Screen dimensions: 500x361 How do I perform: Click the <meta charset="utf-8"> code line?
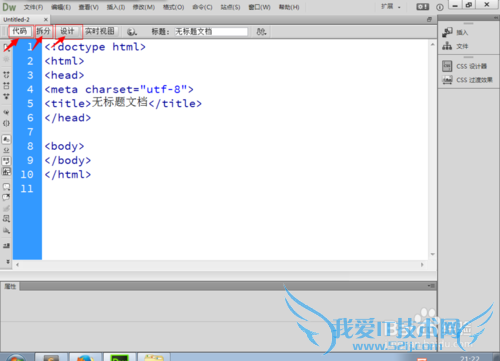[x=119, y=89]
